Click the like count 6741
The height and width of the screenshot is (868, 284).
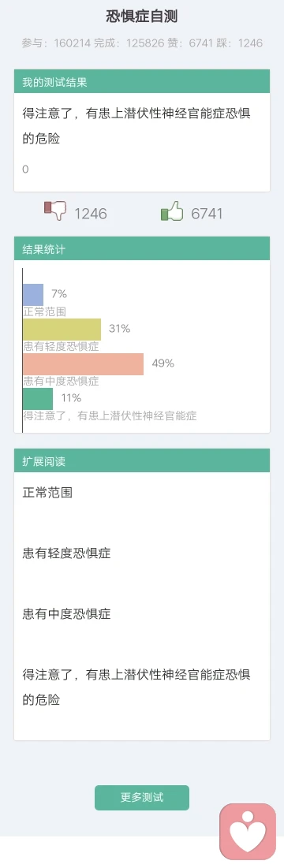pyautogui.click(x=207, y=214)
